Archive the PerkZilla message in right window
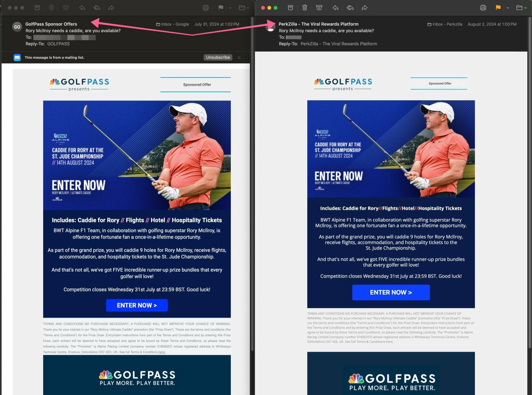The height and width of the screenshot is (395, 532). (x=290, y=8)
